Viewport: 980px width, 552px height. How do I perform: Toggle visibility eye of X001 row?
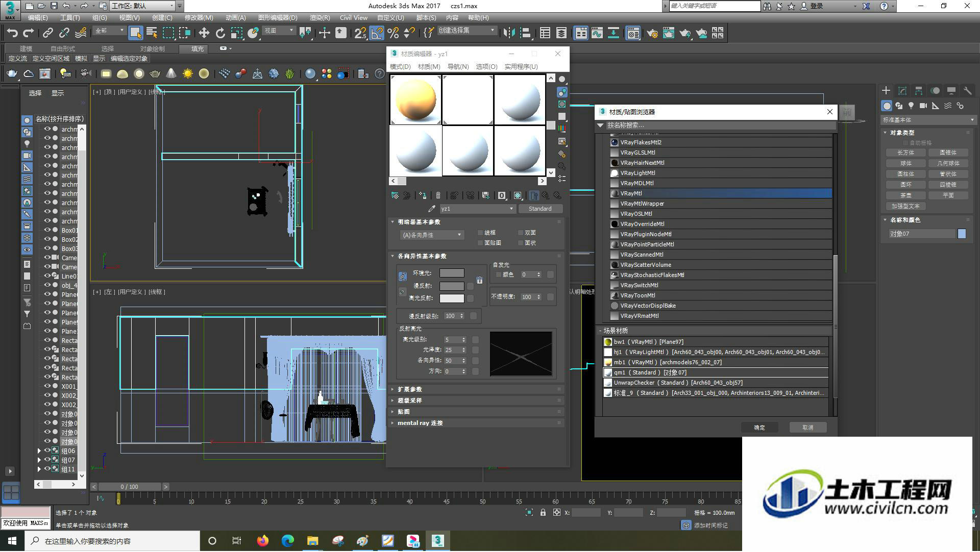[47, 386]
